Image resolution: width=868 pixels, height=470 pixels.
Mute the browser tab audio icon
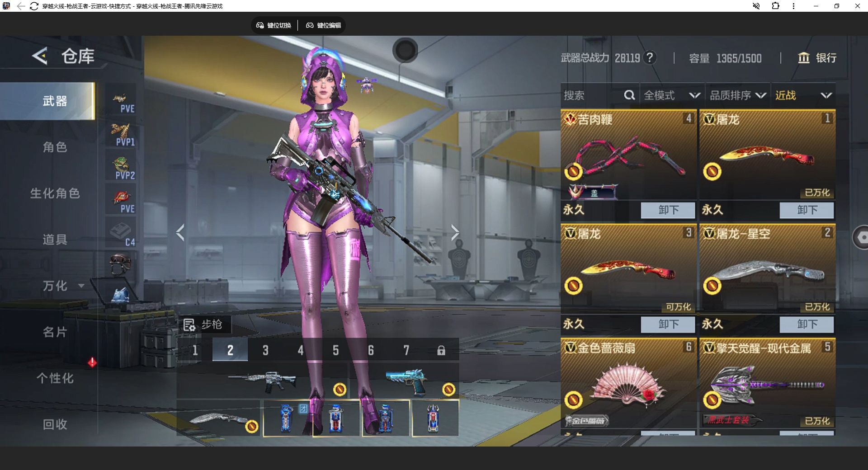[x=756, y=6]
